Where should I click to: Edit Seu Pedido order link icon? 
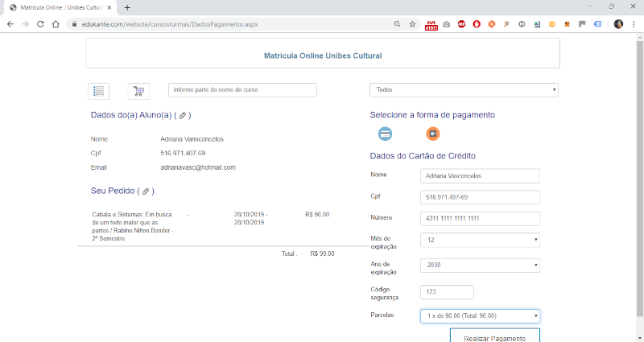[146, 192]
